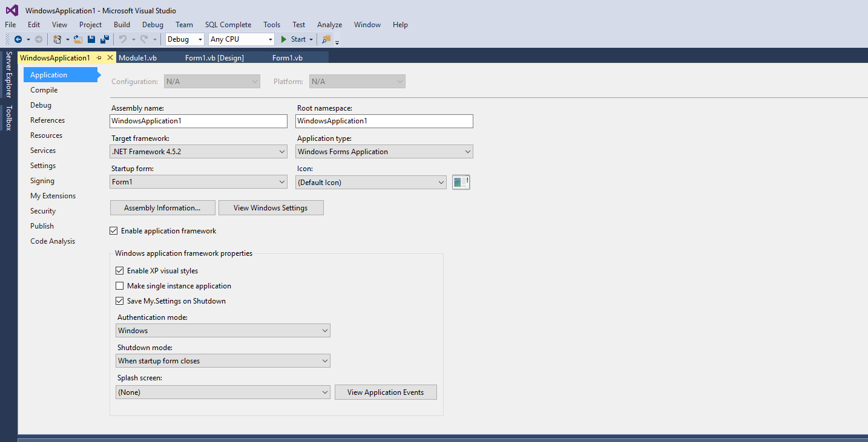868x442 pixels.
Task: Open the Tools menu
Action: point(272,25)
